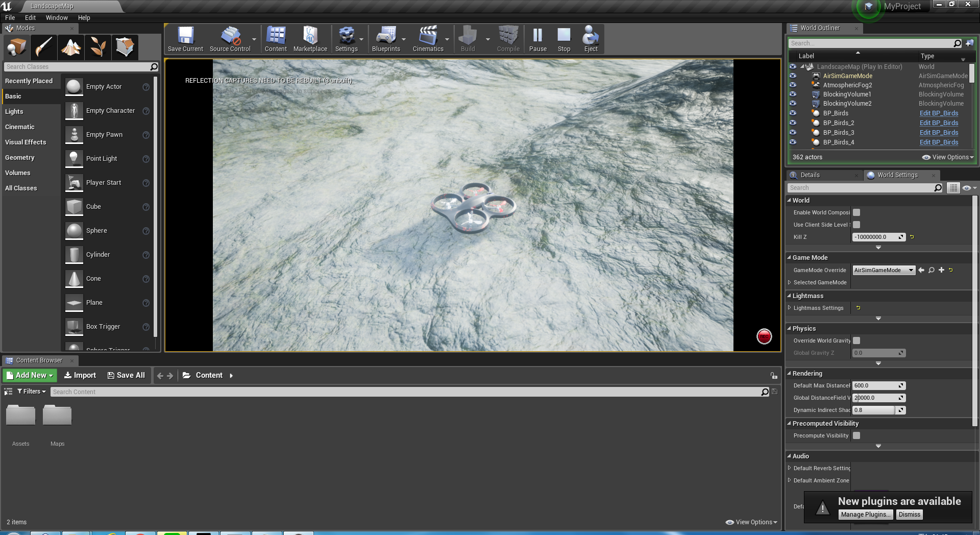This screenshot has width=980, height=535.
Task: Switch to the Details tab
Action: tap(810, 175)
